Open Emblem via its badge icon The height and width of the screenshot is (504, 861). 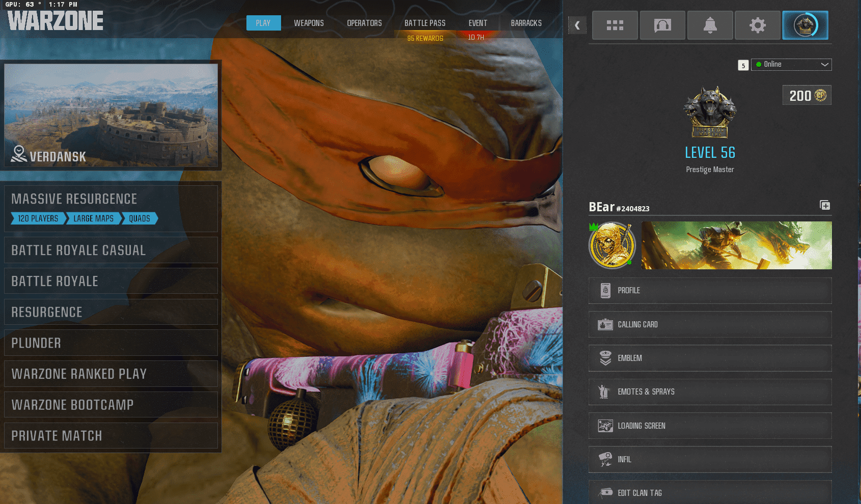[605, 358]
